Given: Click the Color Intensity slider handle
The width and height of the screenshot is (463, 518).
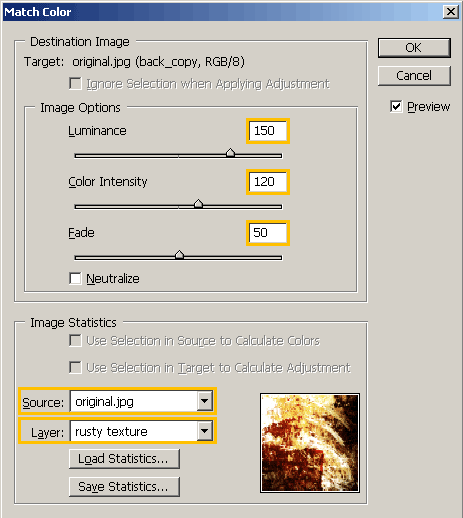Looking at the screenshot, I should coord(198,204).
